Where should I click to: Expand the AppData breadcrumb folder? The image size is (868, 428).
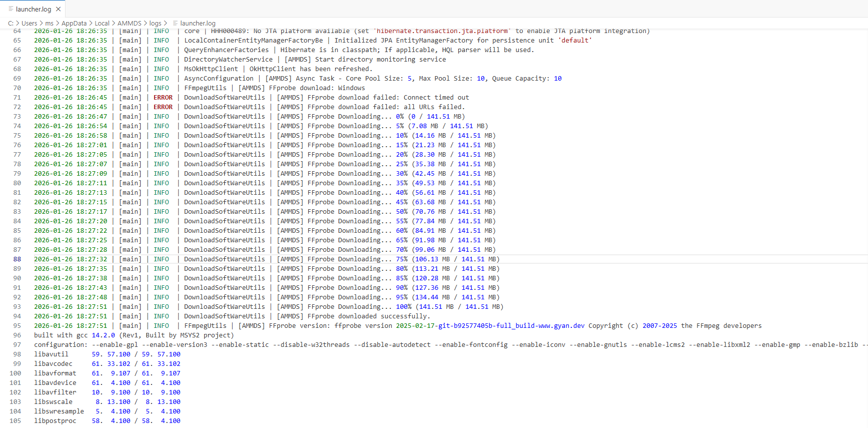pyautogui.click(x=74, y=23)
